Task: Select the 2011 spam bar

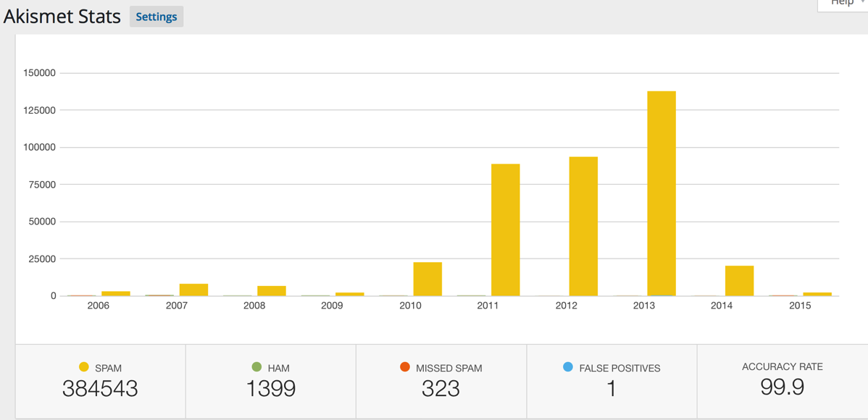Action: [x=505, y=230]
